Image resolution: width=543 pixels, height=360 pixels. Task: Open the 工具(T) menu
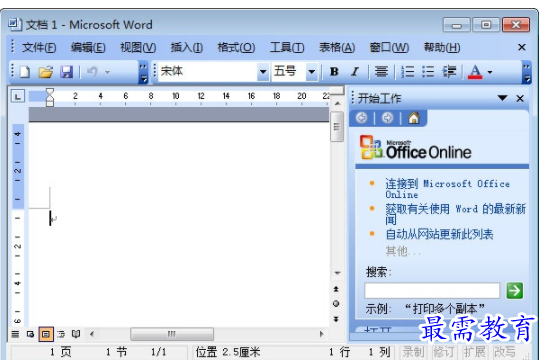pos(287,47)
